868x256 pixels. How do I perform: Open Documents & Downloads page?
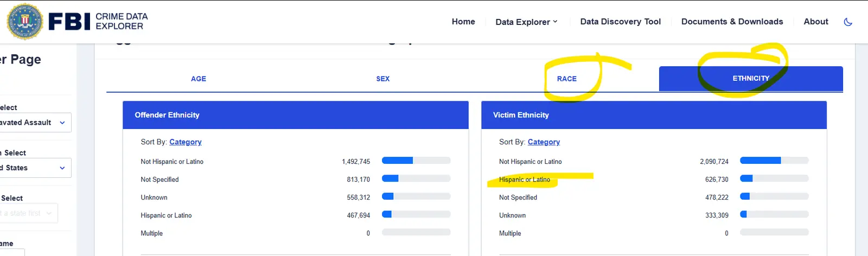(732, 22)
